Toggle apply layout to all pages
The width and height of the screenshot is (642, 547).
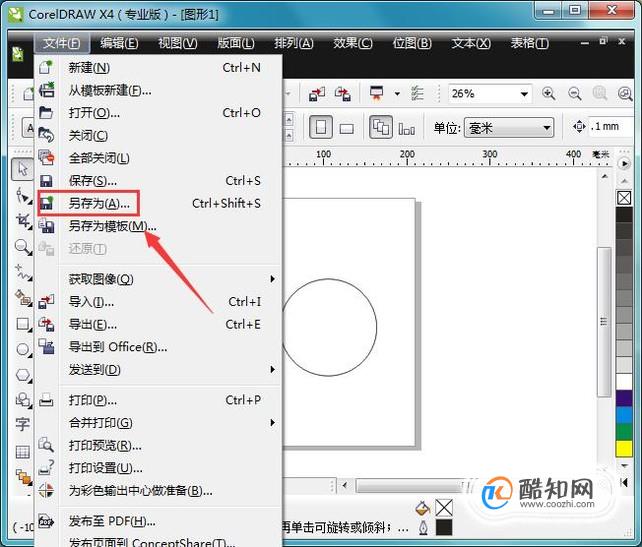click(x=381, y=128)
